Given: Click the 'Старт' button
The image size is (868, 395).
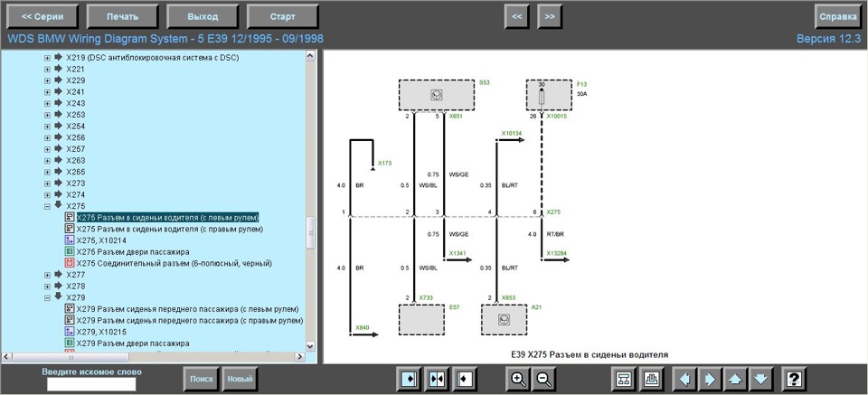Looking at the screenshot, I should [x=282, y=16].
